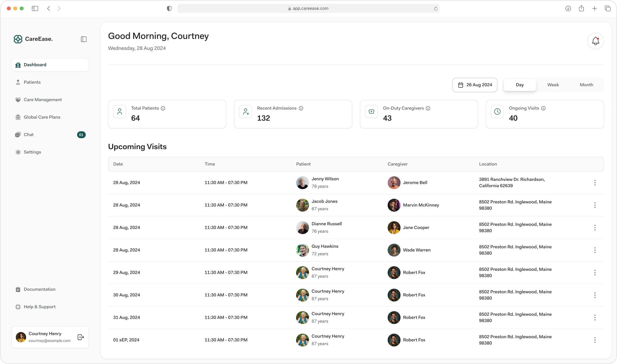Open Courtney Henry's profile card
Viewport: 617px width, 364px height.
coord(50,337)
